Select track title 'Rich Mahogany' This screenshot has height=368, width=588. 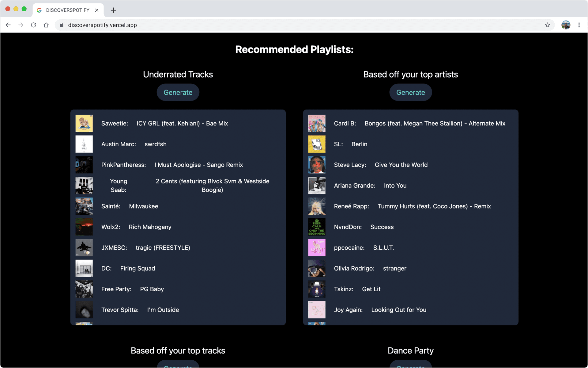(x=150, y=227)
